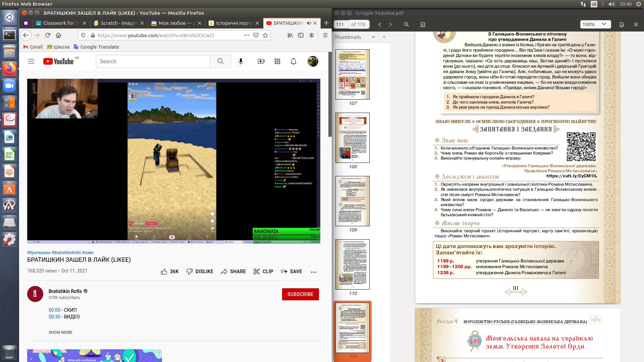This screenshot has height=362, width=644.
Task: Open Zoom from the Ubuntu dock
Action: tap(9, 86)
